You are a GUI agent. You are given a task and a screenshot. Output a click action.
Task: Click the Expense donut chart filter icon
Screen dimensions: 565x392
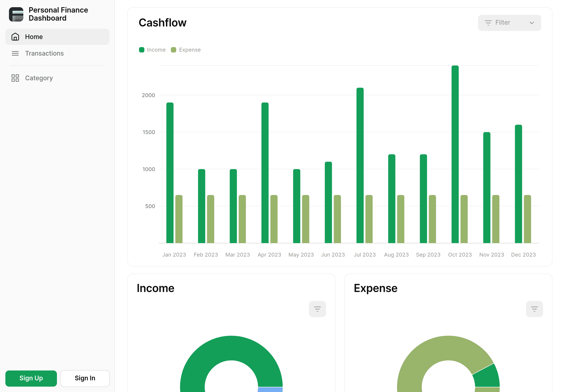tap(535, 309)
